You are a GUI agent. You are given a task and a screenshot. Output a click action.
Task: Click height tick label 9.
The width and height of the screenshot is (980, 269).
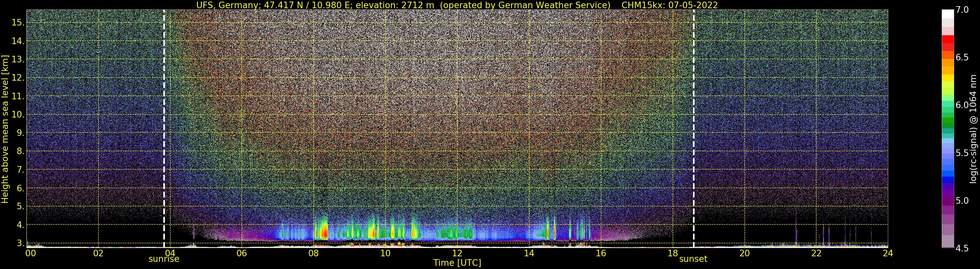(21, 133)
